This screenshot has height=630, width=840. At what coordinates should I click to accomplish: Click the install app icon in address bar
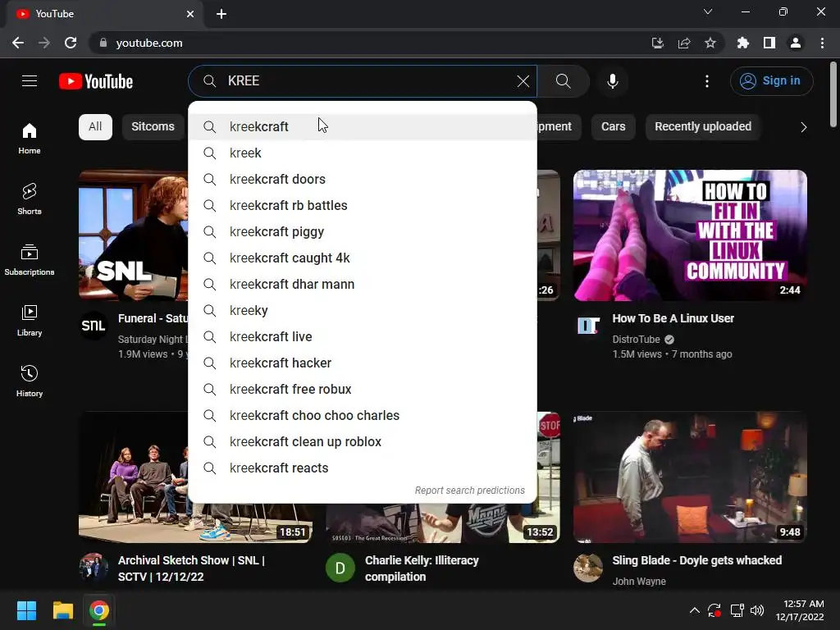(x=657, y=43)
